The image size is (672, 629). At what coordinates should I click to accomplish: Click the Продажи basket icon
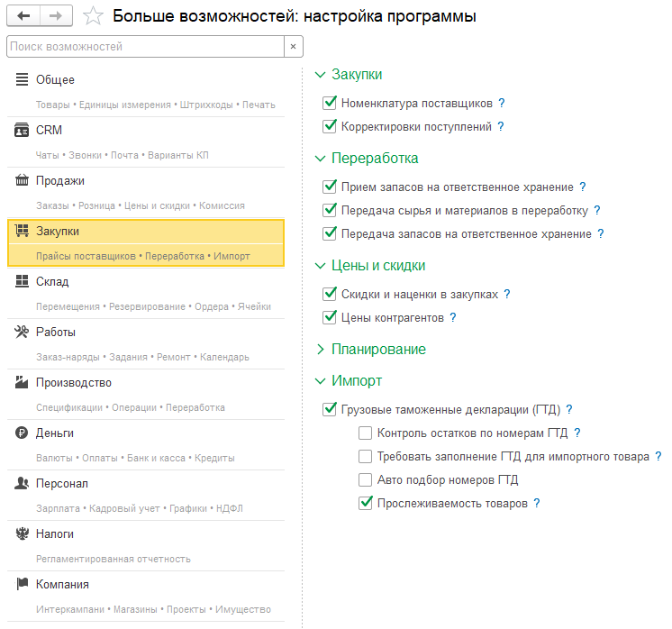coord(22,180)
